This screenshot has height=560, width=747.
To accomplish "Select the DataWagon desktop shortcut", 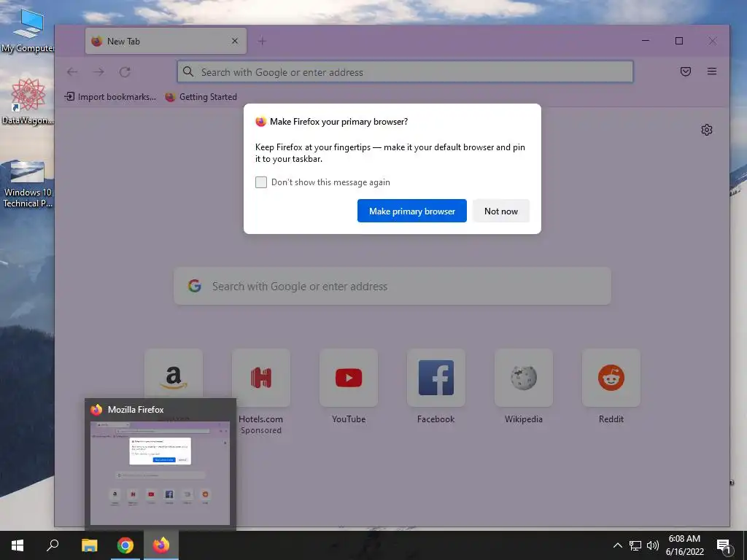I will [x=28, y=101].
